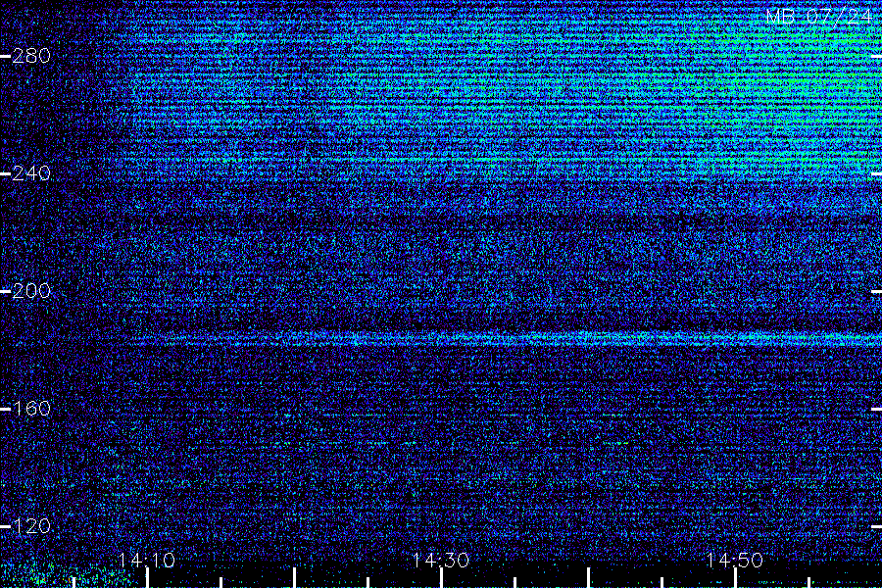Click the 14:50 time axis label
The height and width of the screenshot is (588, 882).
pos(735,560)
